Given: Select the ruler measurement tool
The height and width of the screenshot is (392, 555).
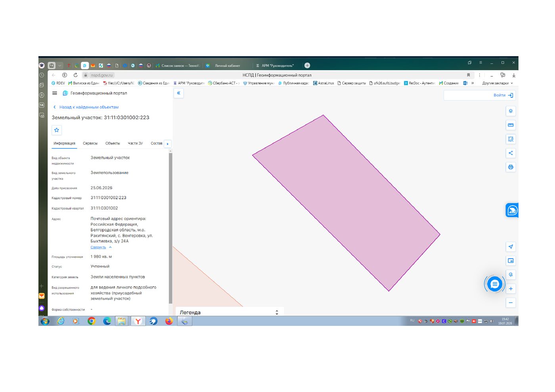Looking at the screenshot, I should point(511,125).
